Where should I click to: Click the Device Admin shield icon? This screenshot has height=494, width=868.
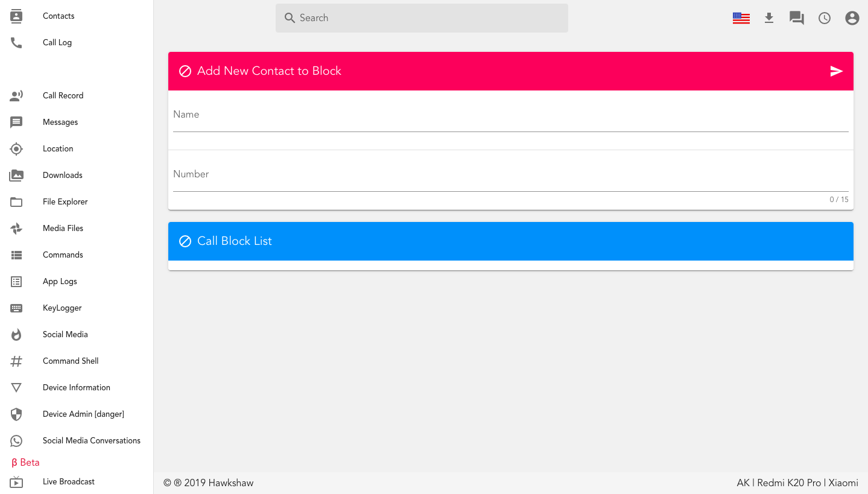coord(16,414)
